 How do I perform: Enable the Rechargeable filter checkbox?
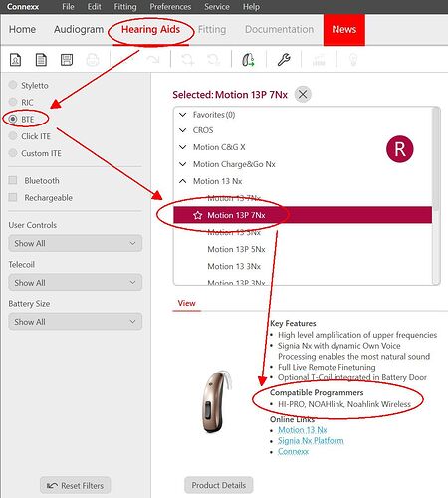(13, 197)
